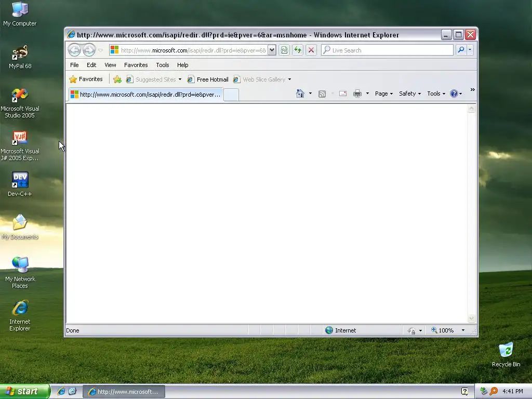The width and height of the screenshot is (532, 399).
Task: Open the command bar Tools menu
Action: [436, 94]
